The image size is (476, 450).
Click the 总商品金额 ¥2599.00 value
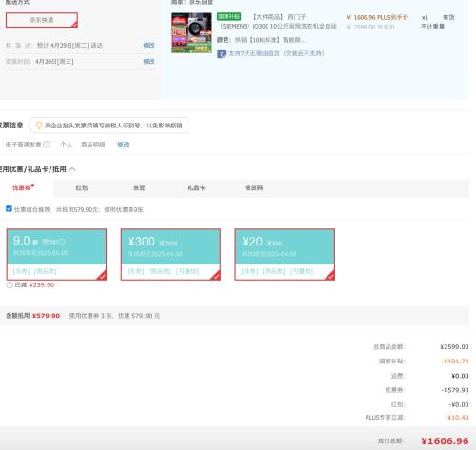454,347
